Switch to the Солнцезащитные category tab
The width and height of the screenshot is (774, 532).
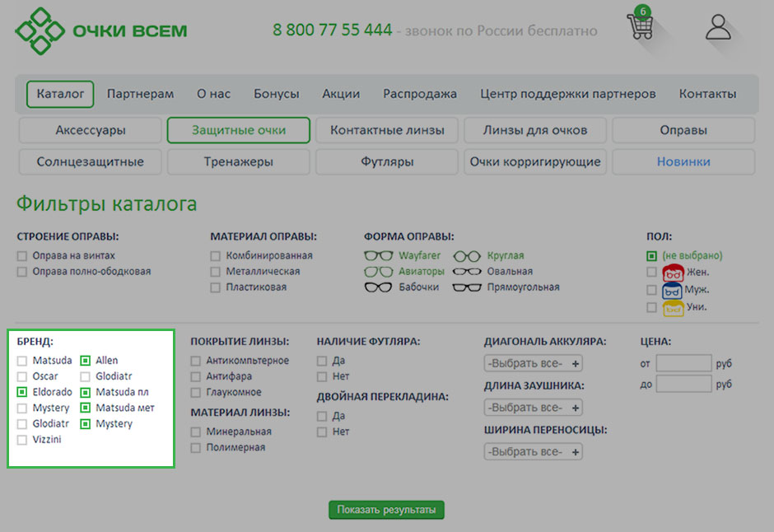[x=91, y=161]
